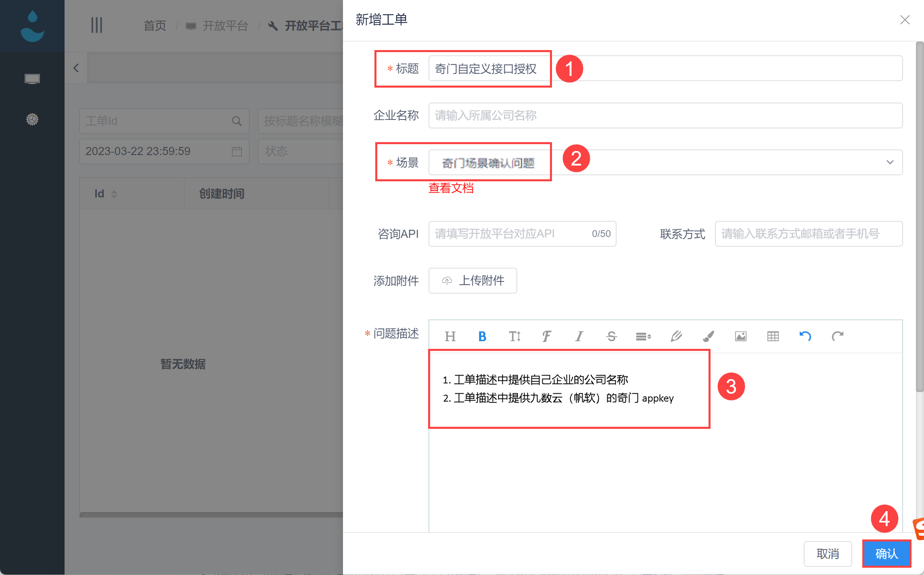Open the font family tool

(x=547, y=336)
